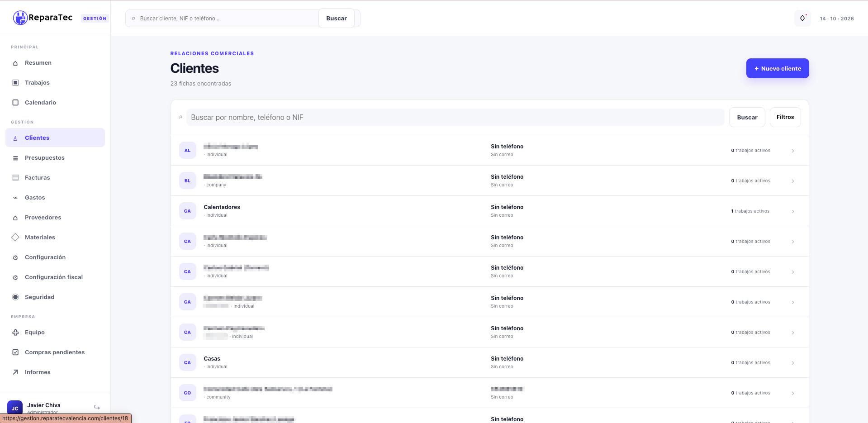Expand the CO community row chevron
This screenshot has height=423, width=868.
click(x=793, y=393)
